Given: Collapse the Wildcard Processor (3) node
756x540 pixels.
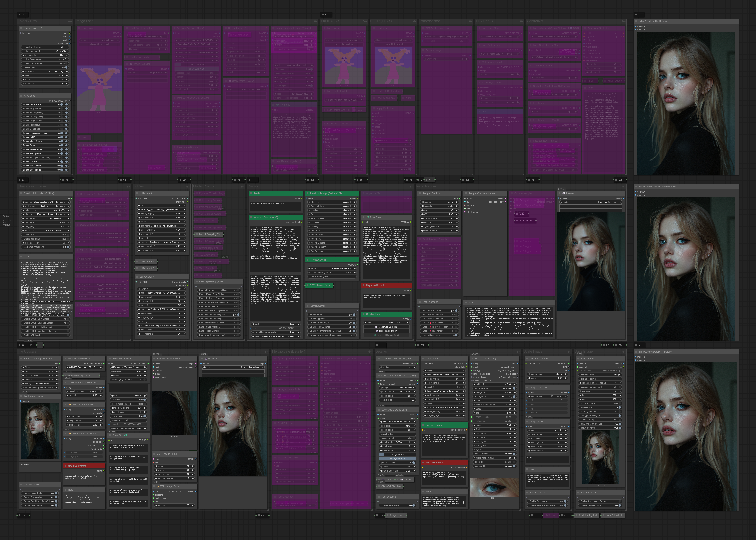Looking at the screenshot, I should 251,217.
